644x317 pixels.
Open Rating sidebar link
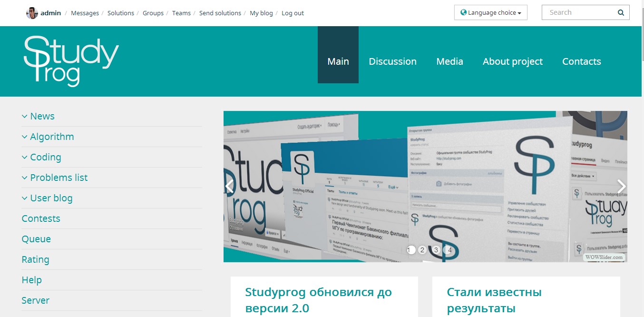[35, 259]
